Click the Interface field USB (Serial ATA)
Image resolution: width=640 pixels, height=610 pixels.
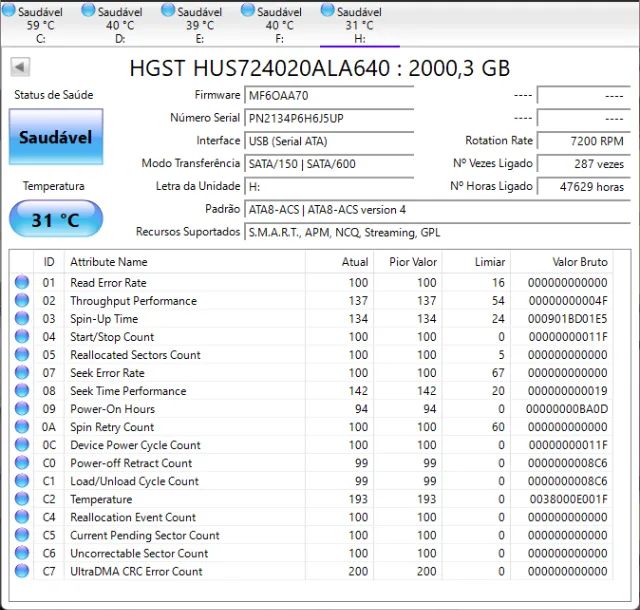tap(329, 141)
